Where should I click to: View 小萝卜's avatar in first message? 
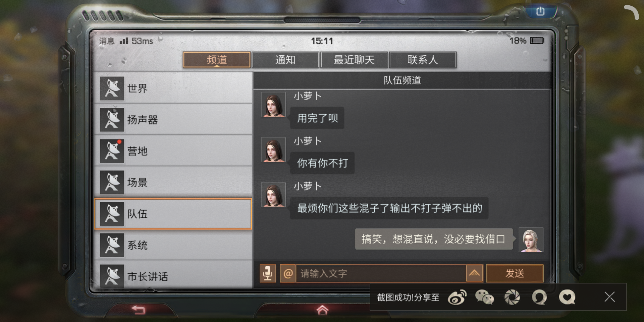pyautogui.click(x=273, y=105)
